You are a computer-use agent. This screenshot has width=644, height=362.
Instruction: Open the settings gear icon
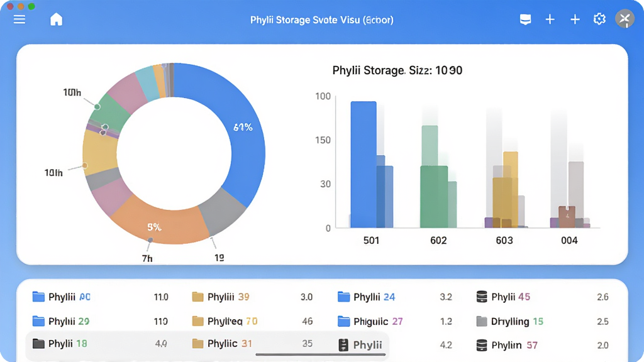click(599, 19)
